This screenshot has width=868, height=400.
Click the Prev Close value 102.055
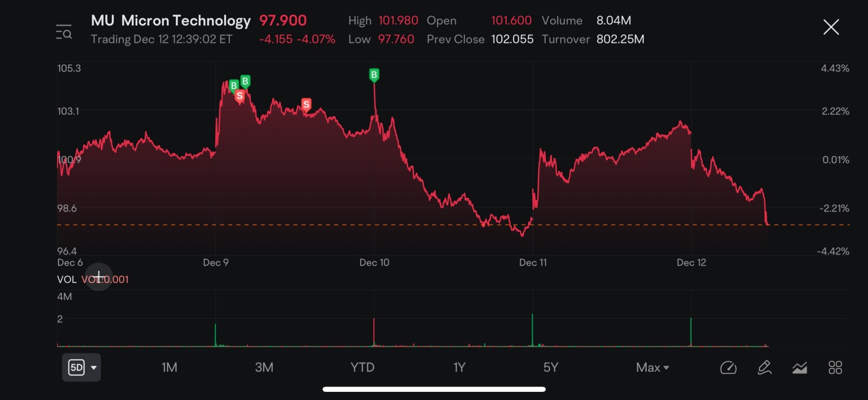pyautogui.click(x=512, y=39)
